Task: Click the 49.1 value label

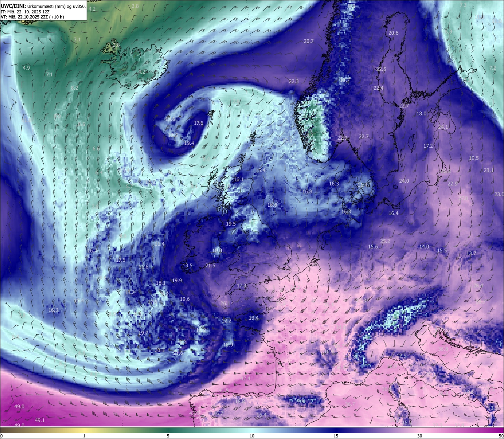Action: point(40,420)
